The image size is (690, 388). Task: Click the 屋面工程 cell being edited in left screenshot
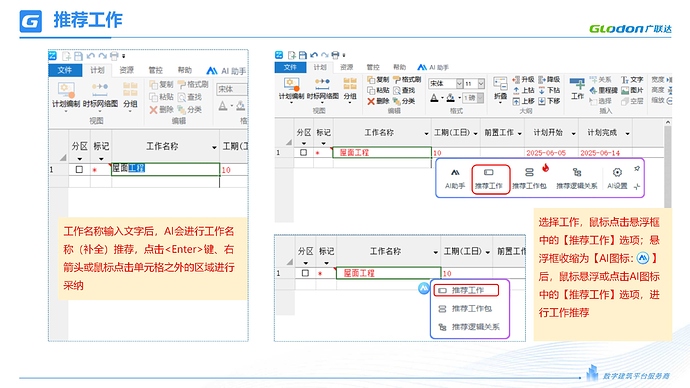pos(165,169)
